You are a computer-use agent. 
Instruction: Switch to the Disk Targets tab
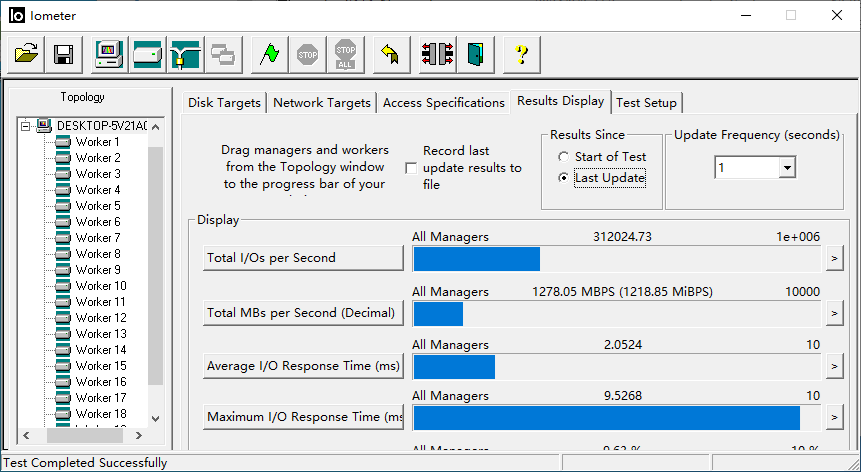(225, 103)
